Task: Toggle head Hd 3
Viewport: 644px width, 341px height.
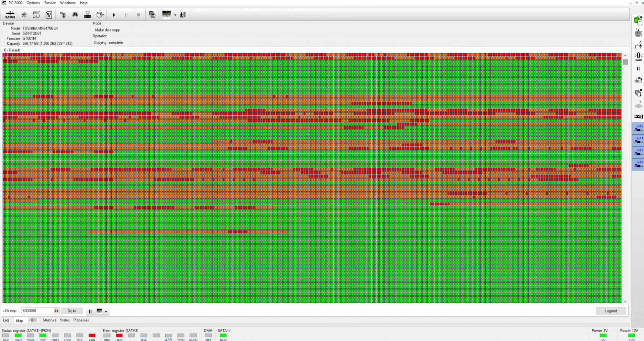Action: 638,165
